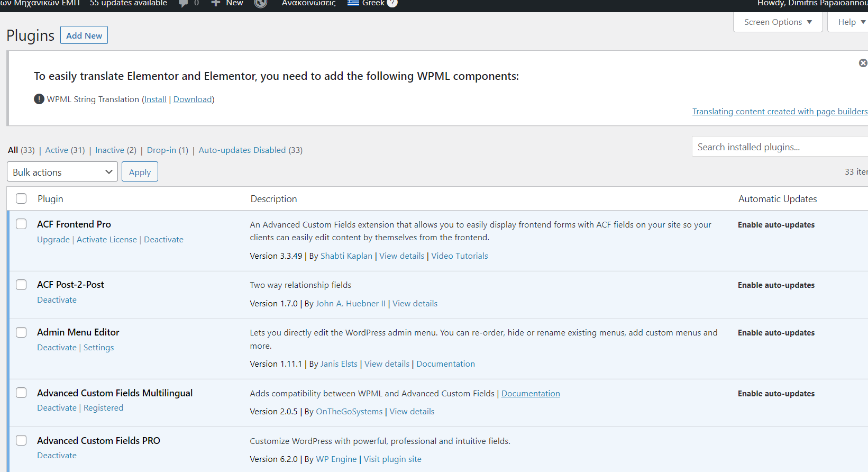Open the Howdy, Dimitris user menu

click(812, 3)
